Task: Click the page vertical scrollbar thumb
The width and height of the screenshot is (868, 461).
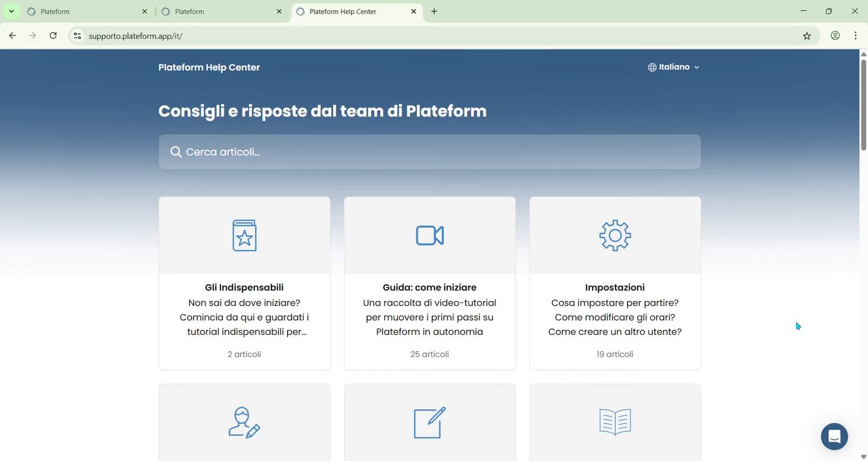Action: (x=863, y=104)
